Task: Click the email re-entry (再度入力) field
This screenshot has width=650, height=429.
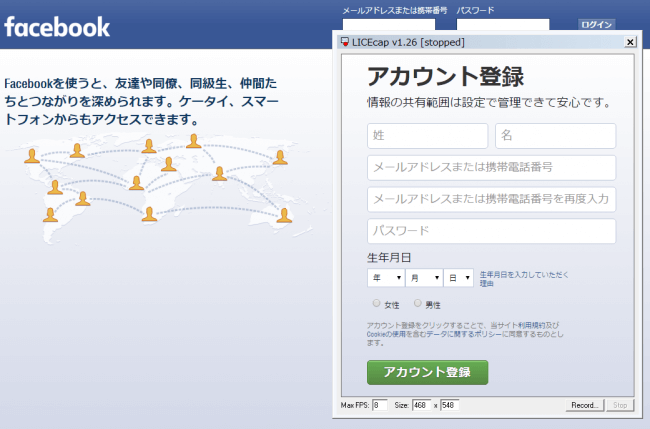Action: pos(492,199)
